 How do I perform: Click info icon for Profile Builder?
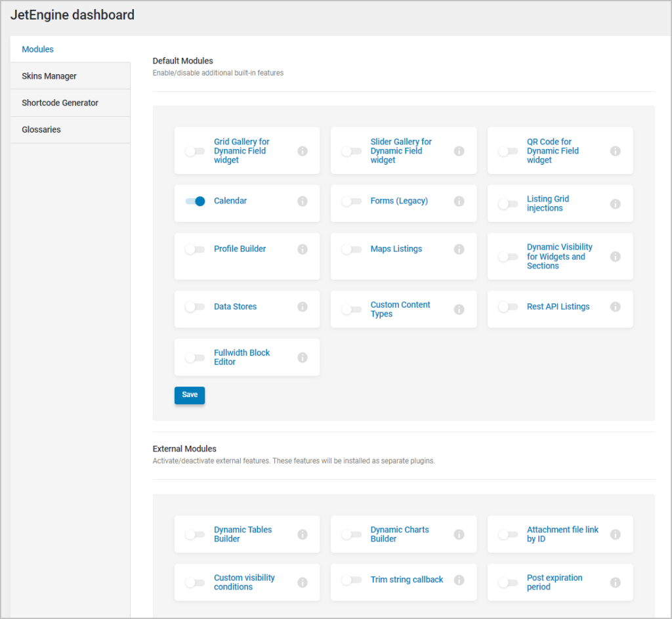tap(303, 249)
